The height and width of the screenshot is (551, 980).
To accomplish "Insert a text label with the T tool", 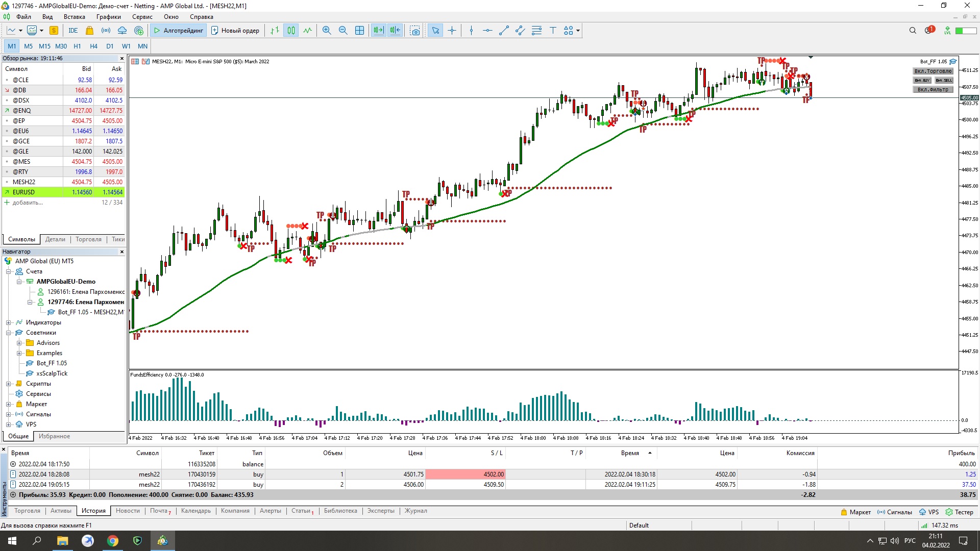I will click(553, 31).
